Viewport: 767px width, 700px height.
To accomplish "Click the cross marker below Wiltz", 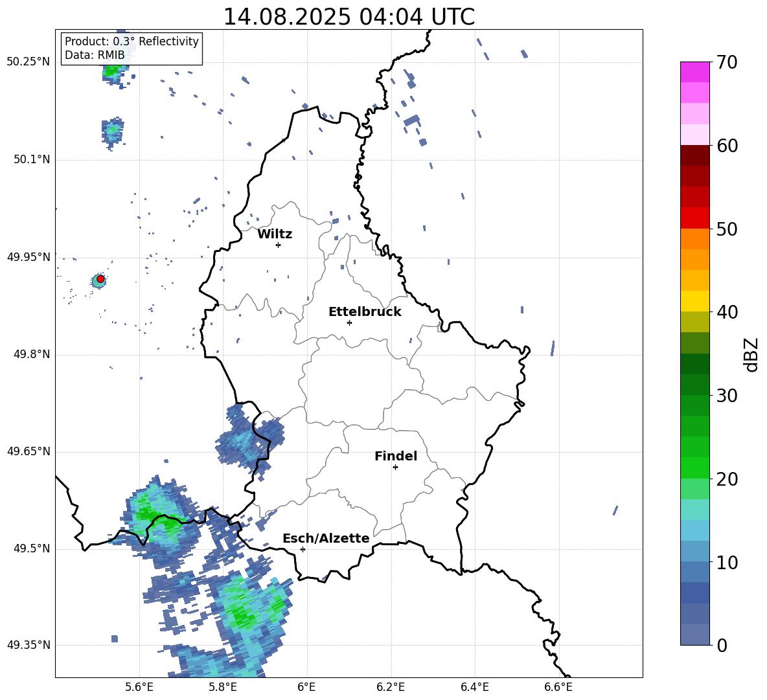I will [279, 245].
